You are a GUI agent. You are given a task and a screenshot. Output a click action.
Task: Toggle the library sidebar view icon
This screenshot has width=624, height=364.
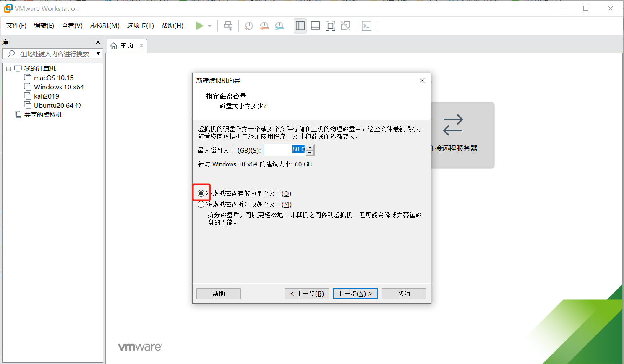(300, 26)
